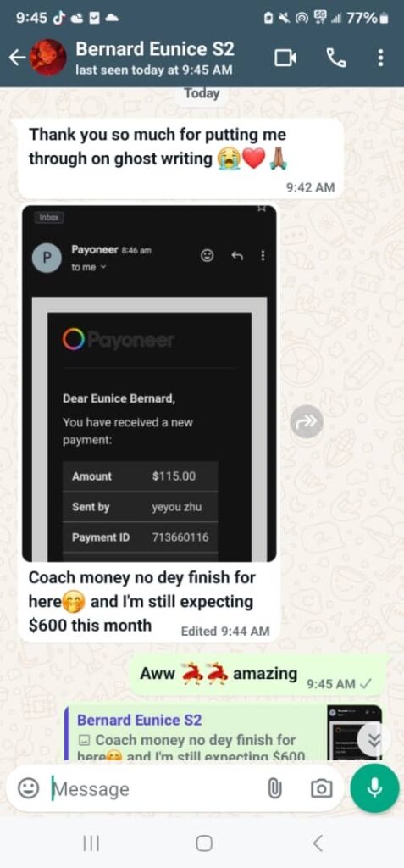Jump to latest message with down chevron
Image resolution: width=404 pixels, height=868 pixels.
point(374,738)
